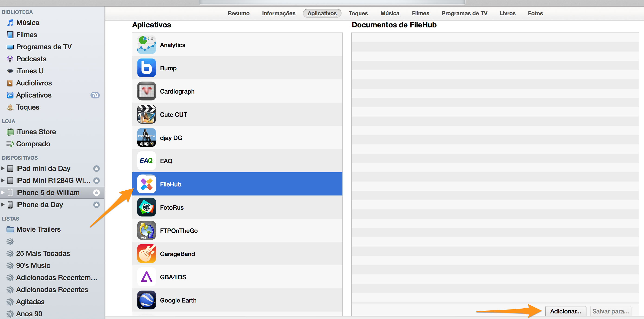Viewport: 644px width, 319px height.
Task: Open the iTunes Store bag icon
Action: [x=10, y=132]
